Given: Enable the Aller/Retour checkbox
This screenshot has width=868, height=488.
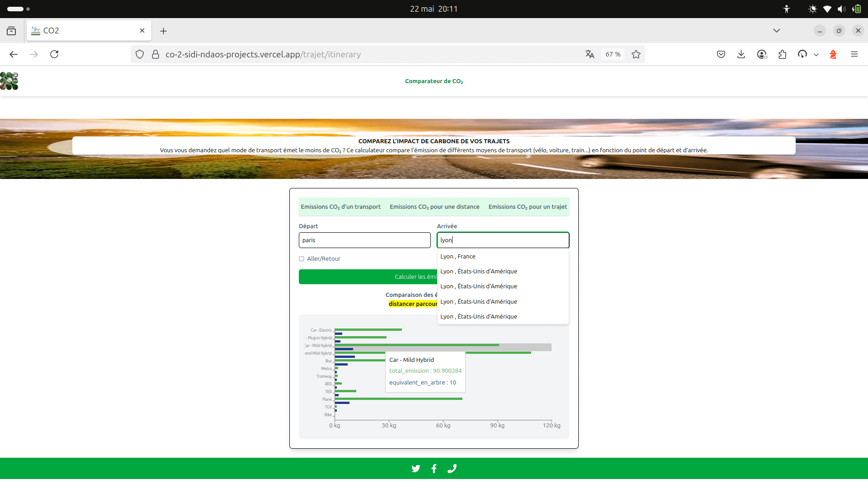Looking at the screenshot, I should point(302,258).
